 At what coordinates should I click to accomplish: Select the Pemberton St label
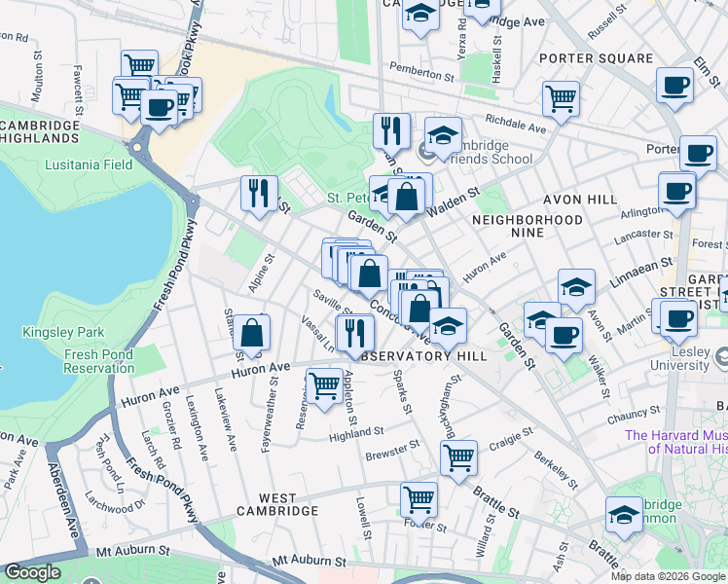coord(421,72)
